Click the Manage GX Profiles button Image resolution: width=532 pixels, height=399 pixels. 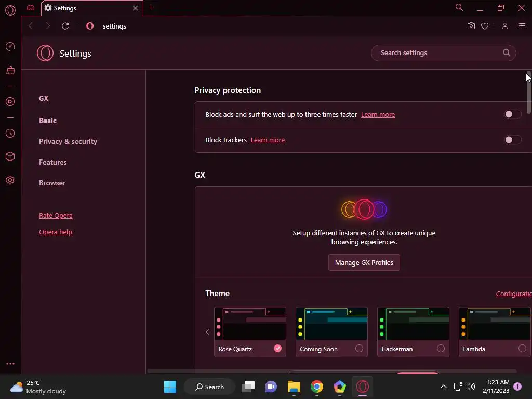[364, 262]
